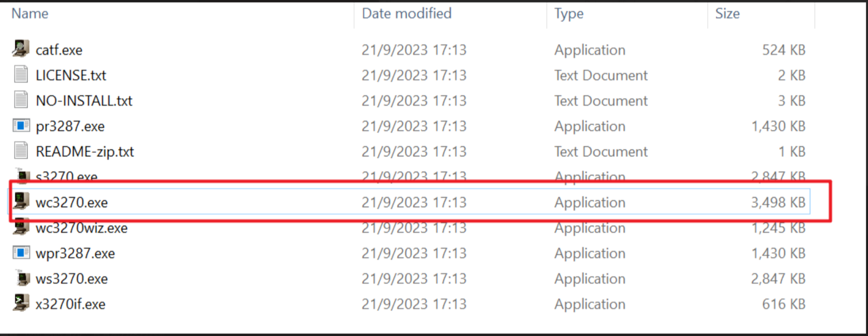Click the pr3287.exe blue application icon

20,126
